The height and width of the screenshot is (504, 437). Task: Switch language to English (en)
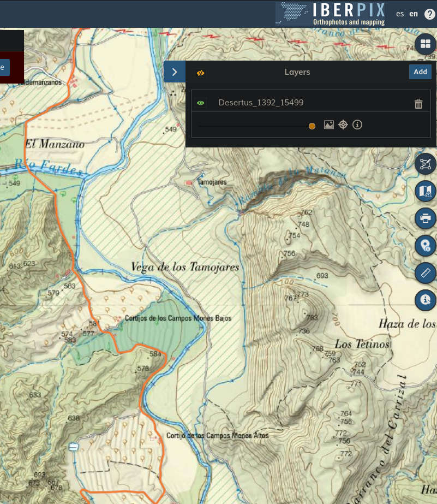tap(414, 14)
